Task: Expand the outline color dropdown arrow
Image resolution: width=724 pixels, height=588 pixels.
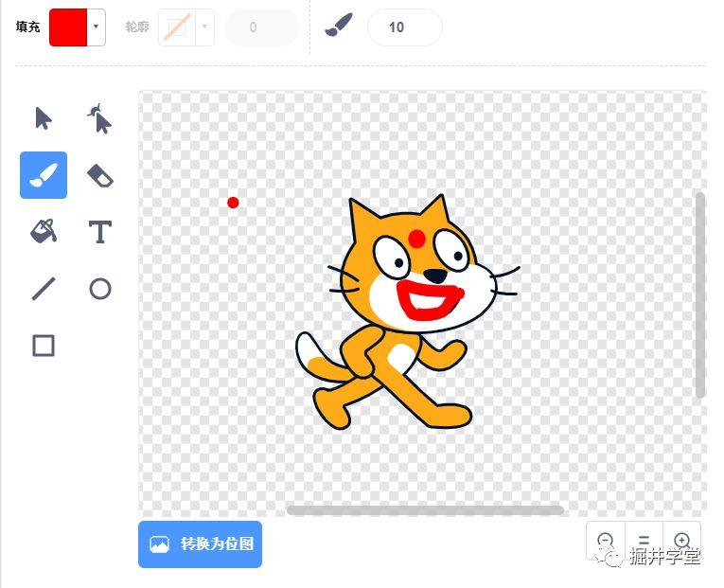Action: click(x=204, y=27)
